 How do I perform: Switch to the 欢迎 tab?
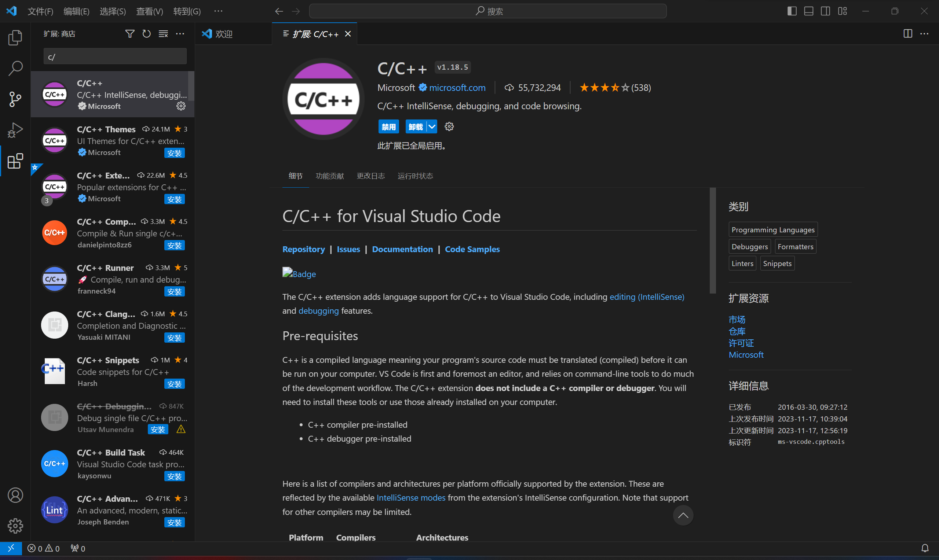point(234,34)
